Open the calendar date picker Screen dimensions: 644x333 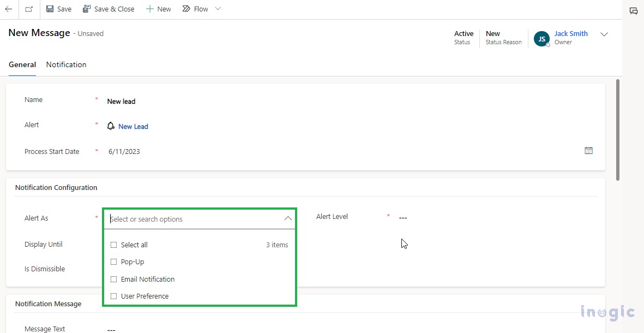tap(588, 151)
